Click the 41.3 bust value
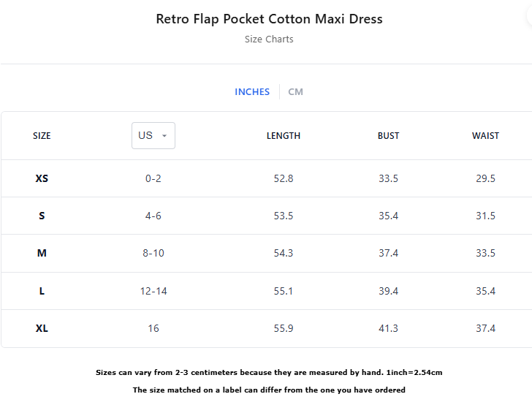The image size is (532, 413). [x=388, y=328]
